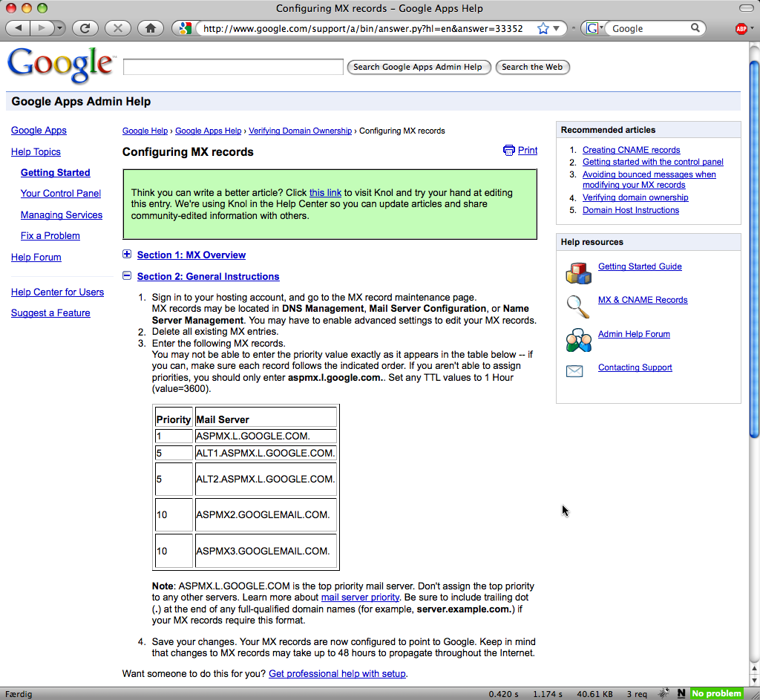Image resolution: width=760 pixels, height=700 pixels.
Task: Click the vertical scrollbar thumb
Action: (754, 249)
